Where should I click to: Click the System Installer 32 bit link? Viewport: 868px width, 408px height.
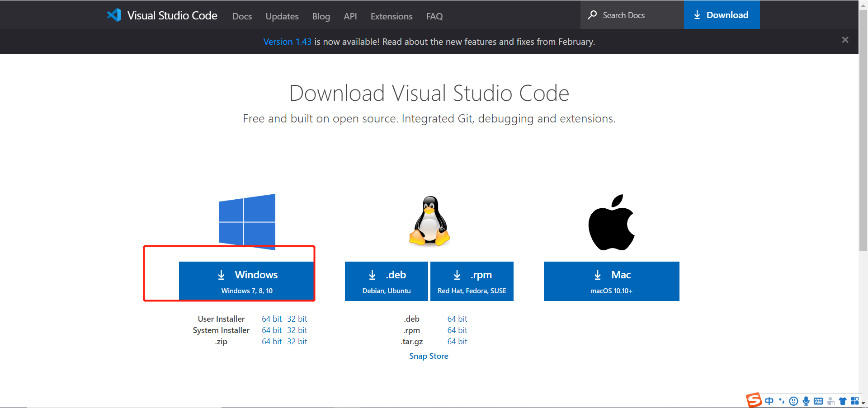pyautogui.click(x=297, y=330)
